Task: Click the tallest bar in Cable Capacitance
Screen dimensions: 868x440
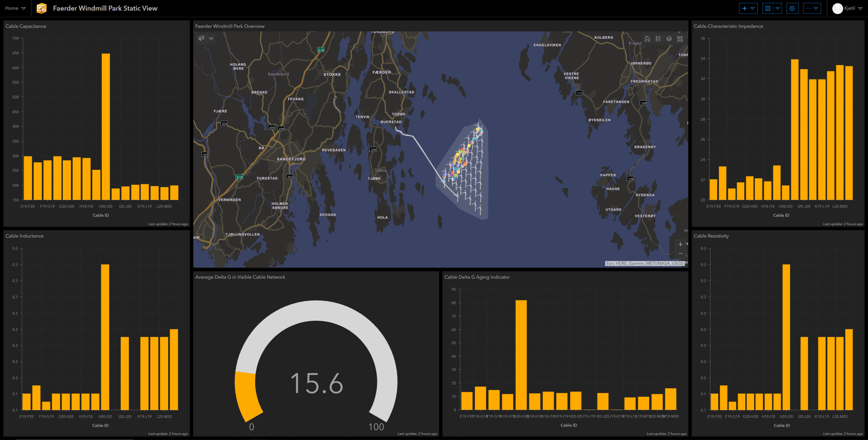Action: (106, 127)
